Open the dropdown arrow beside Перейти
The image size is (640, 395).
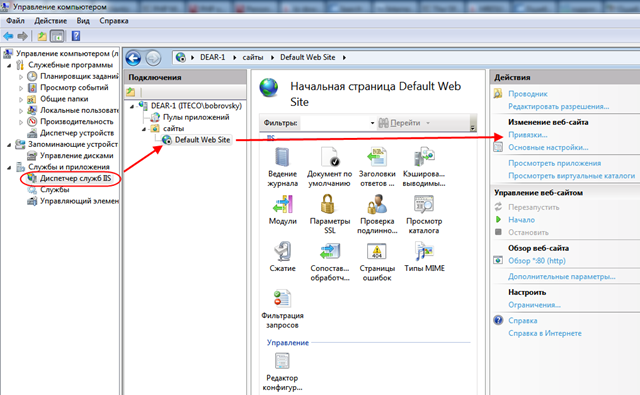coord(428,123)
